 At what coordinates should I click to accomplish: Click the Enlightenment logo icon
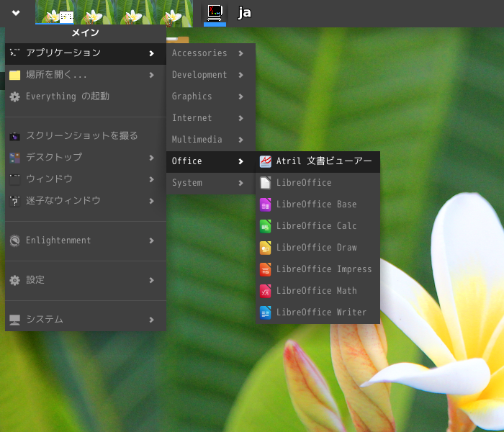(x=14, y=240)
